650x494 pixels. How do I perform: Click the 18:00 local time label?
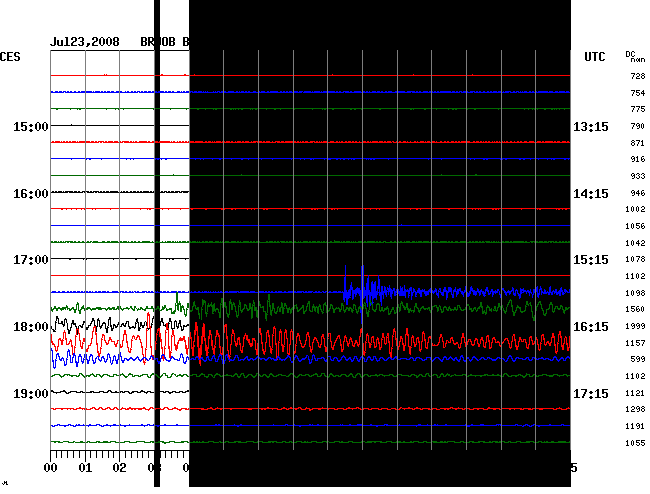[x=31, y=327]
